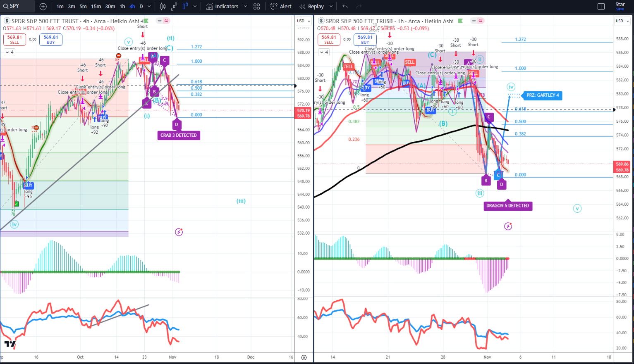The height and width of the screenshot is (364, 634).
Task: Click the redo arrow icon
Action: coord(359,6)
